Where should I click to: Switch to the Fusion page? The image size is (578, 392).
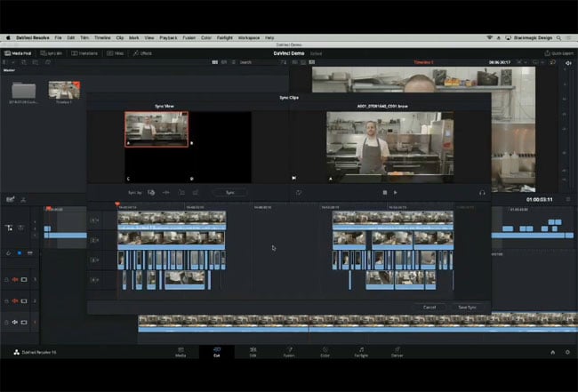click(289, 352)
